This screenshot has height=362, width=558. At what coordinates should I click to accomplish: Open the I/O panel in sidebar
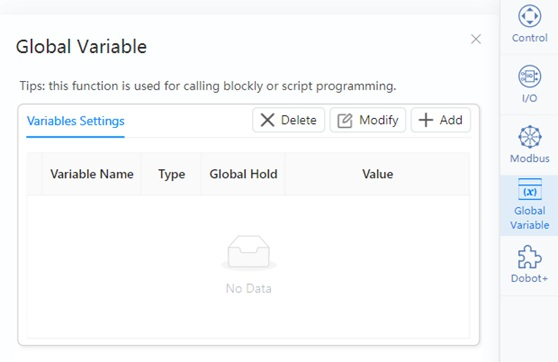[x=530, y=84]
